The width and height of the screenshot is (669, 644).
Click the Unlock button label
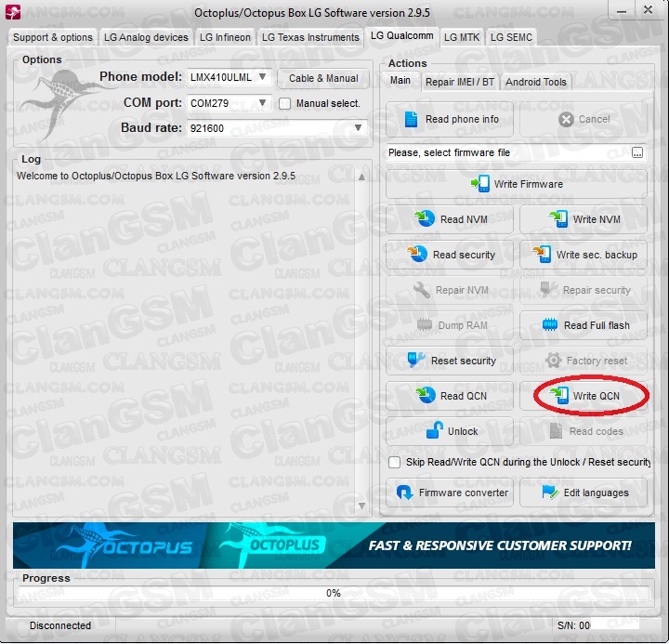(x=463, y=431)
